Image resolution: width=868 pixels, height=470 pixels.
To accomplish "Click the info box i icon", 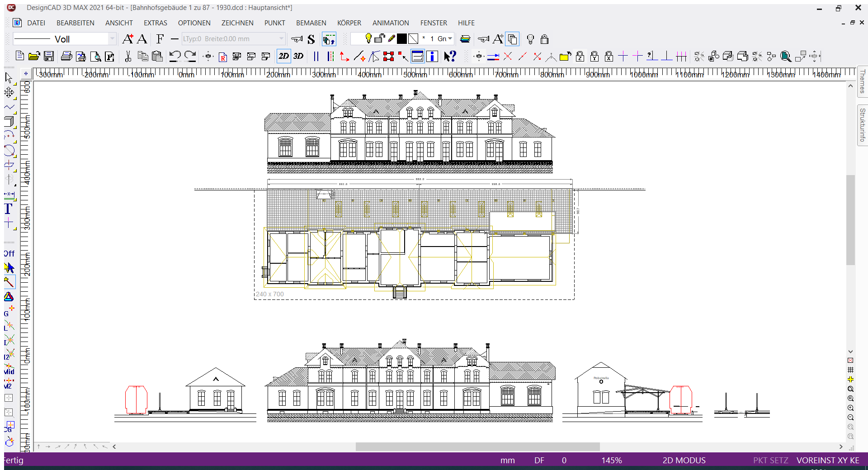I will [432, 56].
